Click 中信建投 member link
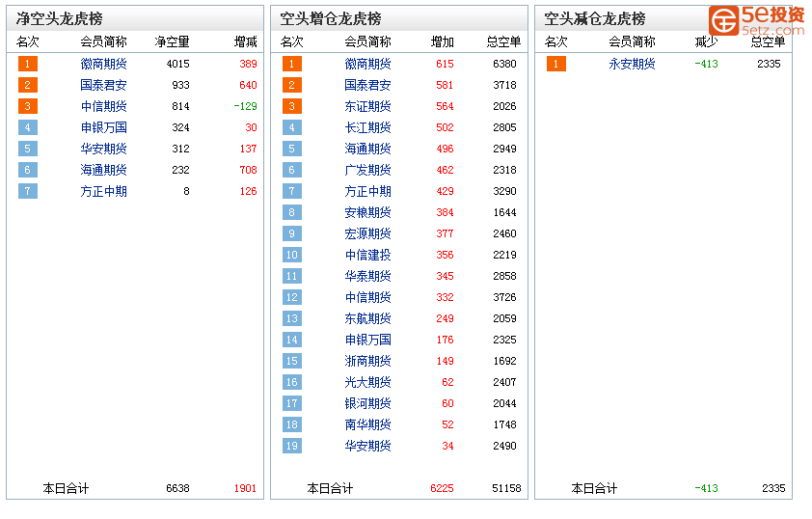The image size is (812, 519). click(367, 255)
